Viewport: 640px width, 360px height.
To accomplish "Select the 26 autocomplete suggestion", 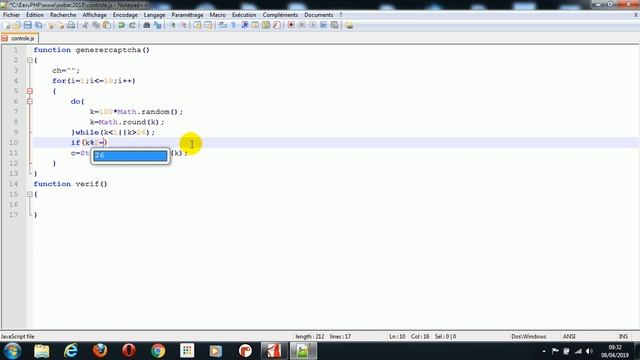I will pyautogui.click(x=130, y=156).
